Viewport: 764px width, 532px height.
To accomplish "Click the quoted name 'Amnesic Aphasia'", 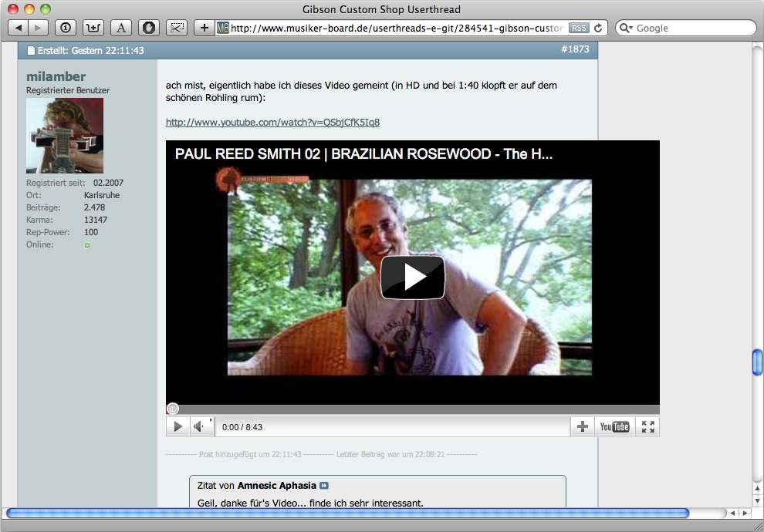I will coord(277,485).
